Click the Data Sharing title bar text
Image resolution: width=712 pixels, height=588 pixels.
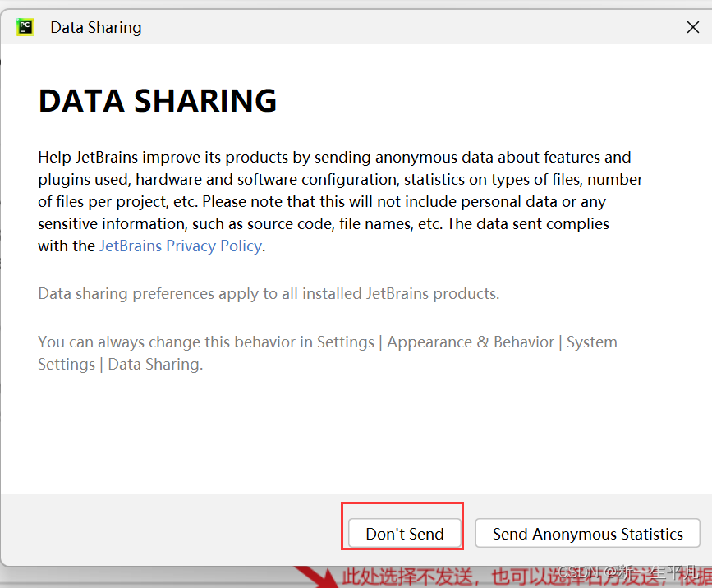pos(96,28)
